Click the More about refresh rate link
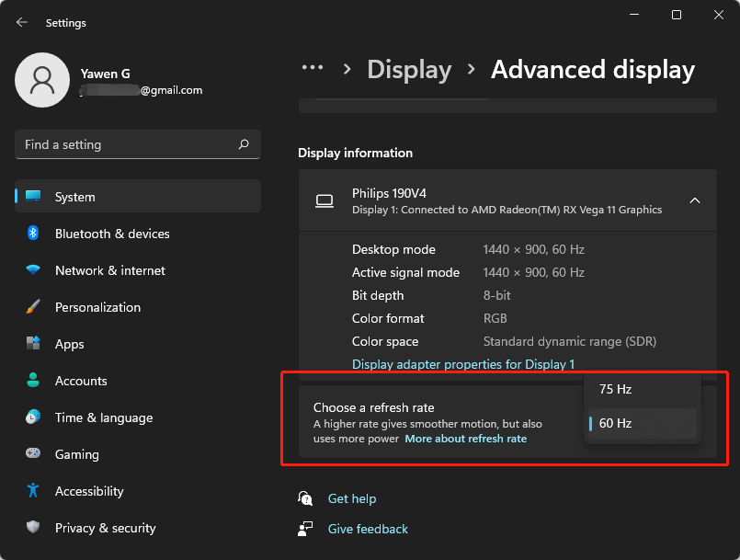 point(466,439)
